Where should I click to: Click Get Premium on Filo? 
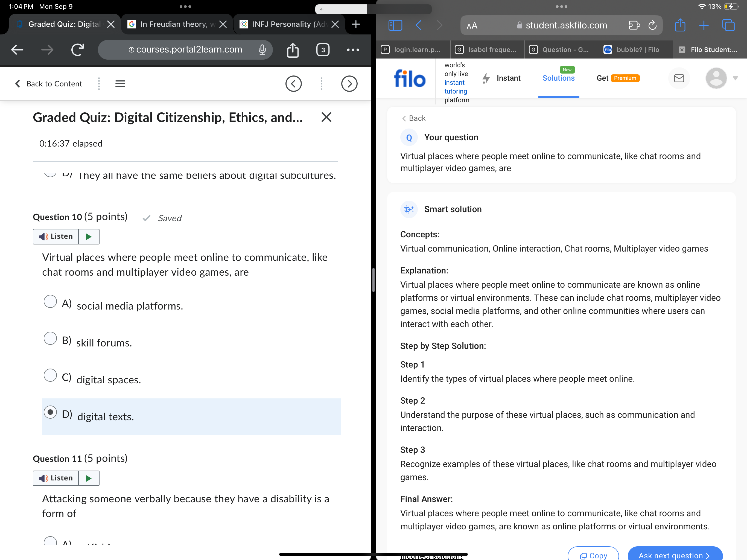(x=618, y=78)
